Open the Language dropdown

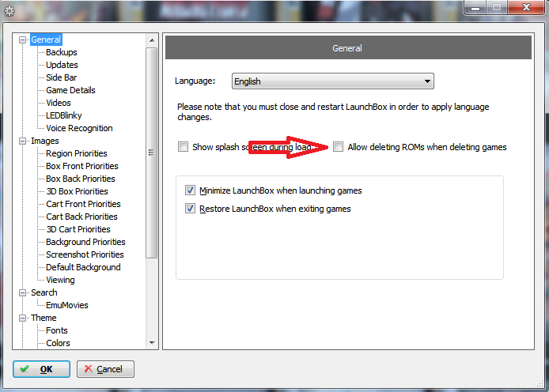(332, 81)
